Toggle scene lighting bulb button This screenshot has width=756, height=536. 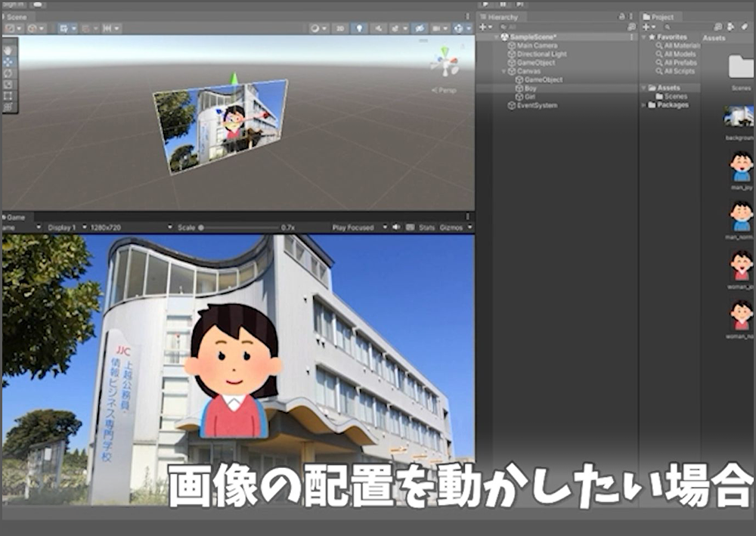pyautogui.click(x=359, y=28)
